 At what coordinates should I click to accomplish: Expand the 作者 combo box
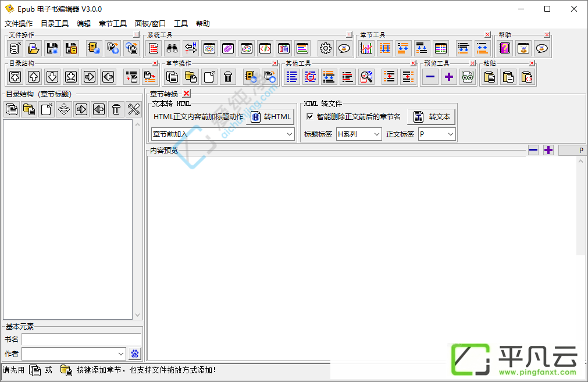tap(121, 354)
